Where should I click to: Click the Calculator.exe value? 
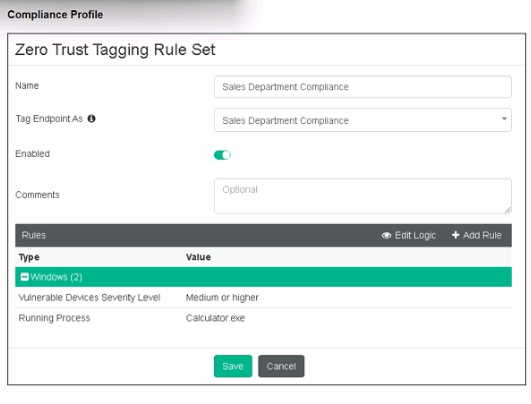pyautogui.click(x=215, y=318)
